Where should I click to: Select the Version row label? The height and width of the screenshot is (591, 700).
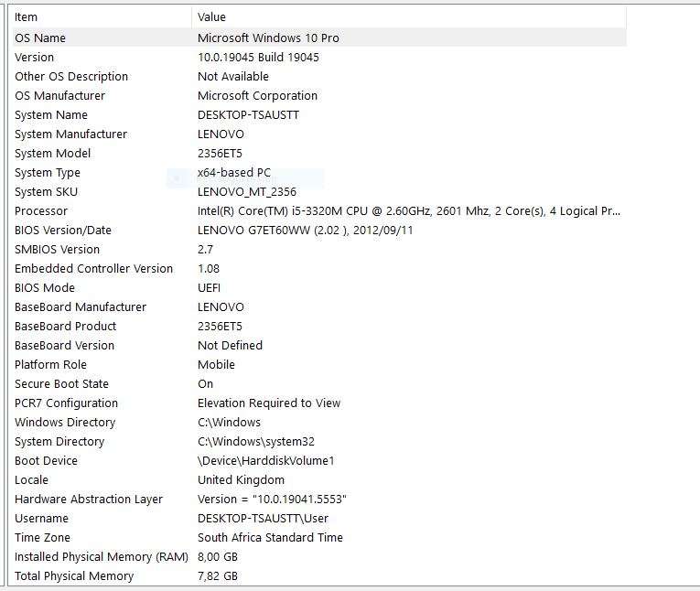[x=34, y=57]
